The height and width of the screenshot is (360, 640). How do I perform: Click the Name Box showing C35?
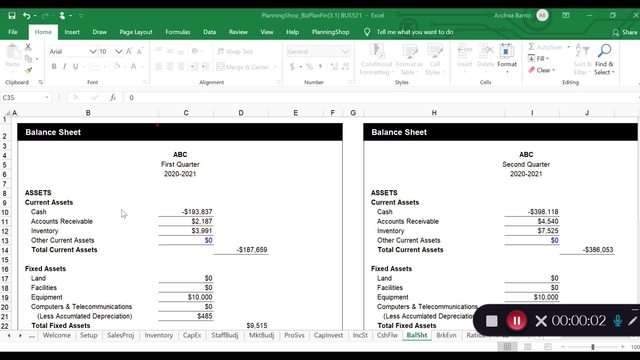tap(22, 98)
